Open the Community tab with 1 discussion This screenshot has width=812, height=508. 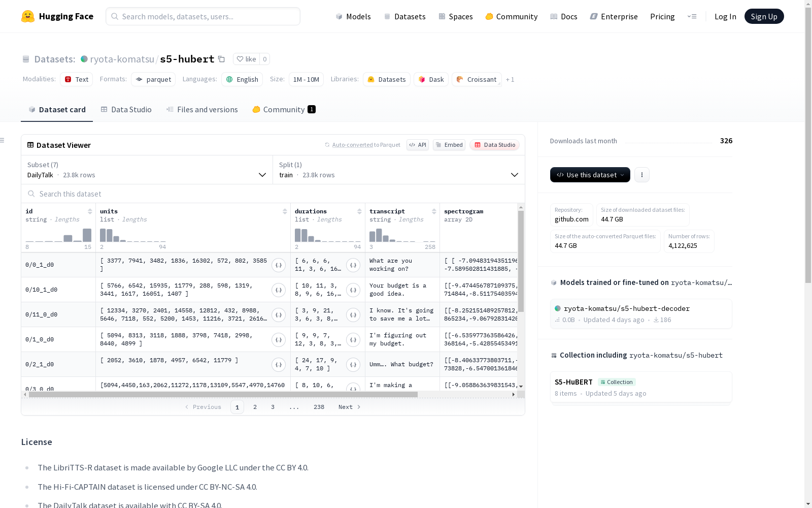click(x=284, y=110)
